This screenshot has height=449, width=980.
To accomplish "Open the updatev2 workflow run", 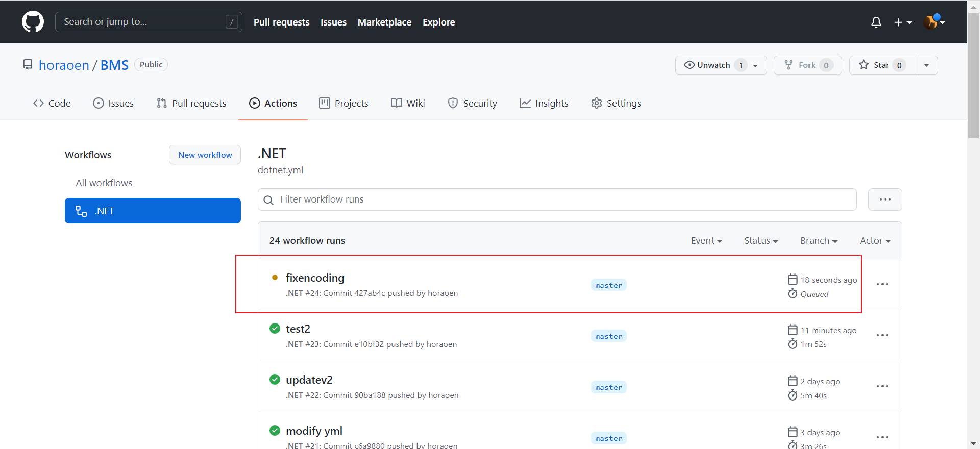I will click(x=309, y=380).
